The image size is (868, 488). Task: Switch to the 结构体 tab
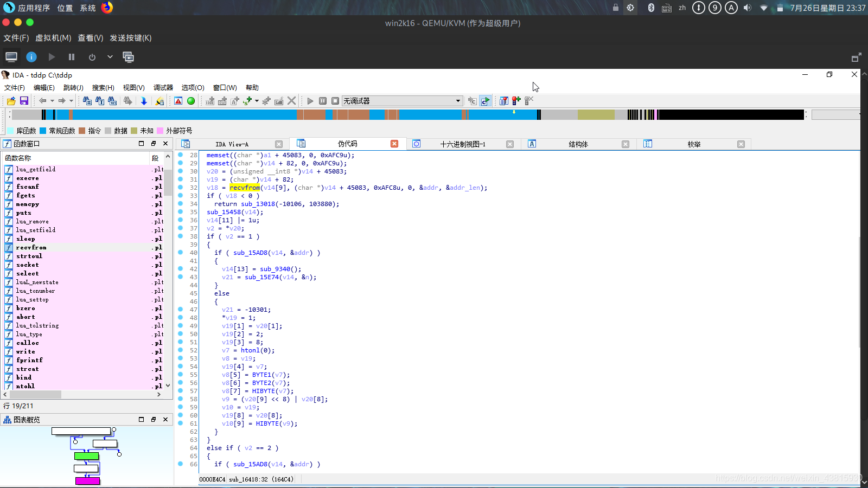578,144
